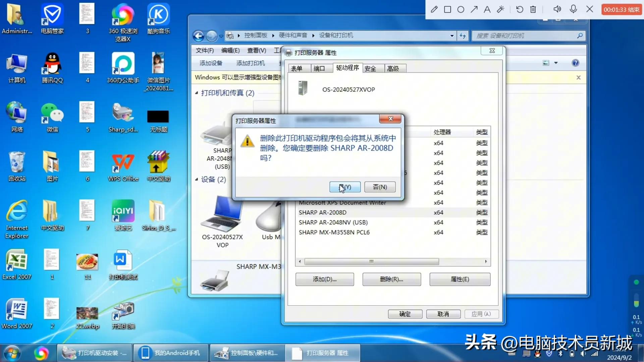
Task: Click the driver list horizontal scrollbar thumb
Action: (x=371, y=261)
